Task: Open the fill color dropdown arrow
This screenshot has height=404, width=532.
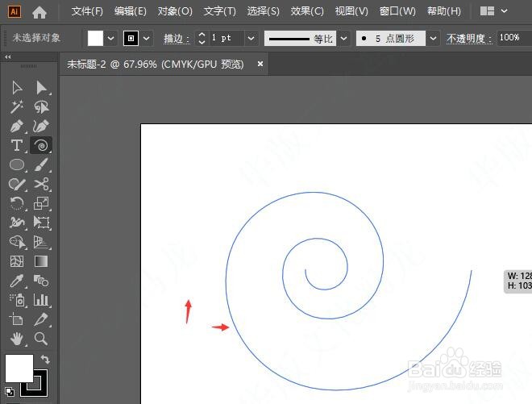Action: click(x=111, y=39)
